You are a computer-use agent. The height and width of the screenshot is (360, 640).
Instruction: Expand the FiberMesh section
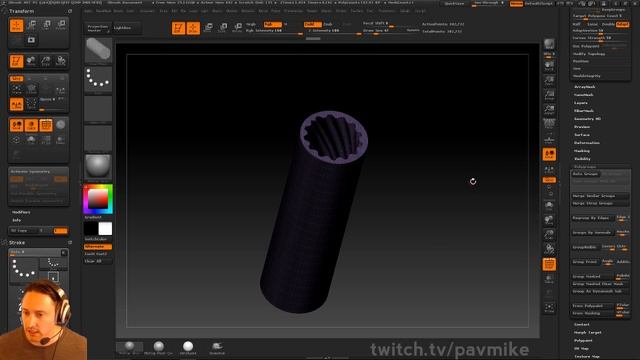584,111
